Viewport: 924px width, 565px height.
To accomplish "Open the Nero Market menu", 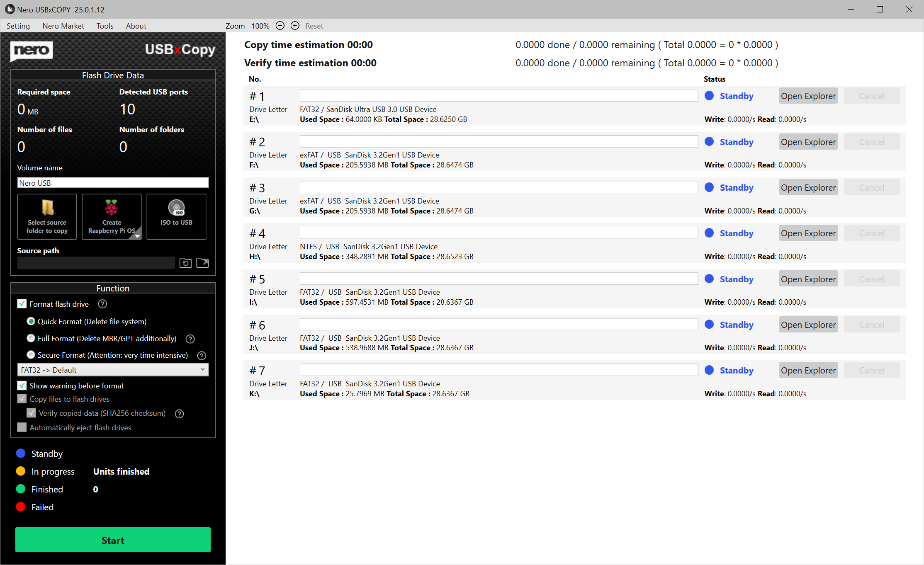I will pos(63,26).
